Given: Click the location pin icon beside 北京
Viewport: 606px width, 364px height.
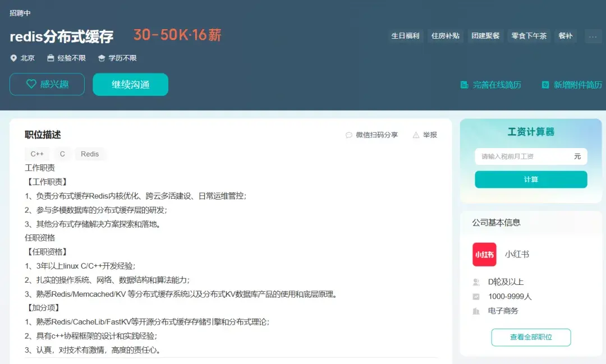Looking at the screenshot, I should tap(13, 57).
